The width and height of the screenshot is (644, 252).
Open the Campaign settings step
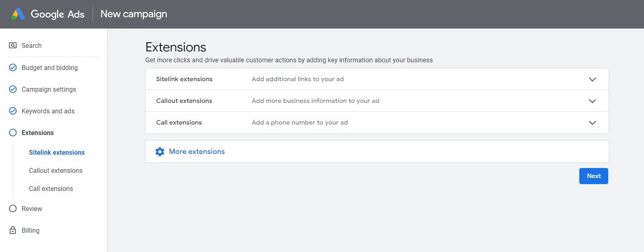coord(49,89)
